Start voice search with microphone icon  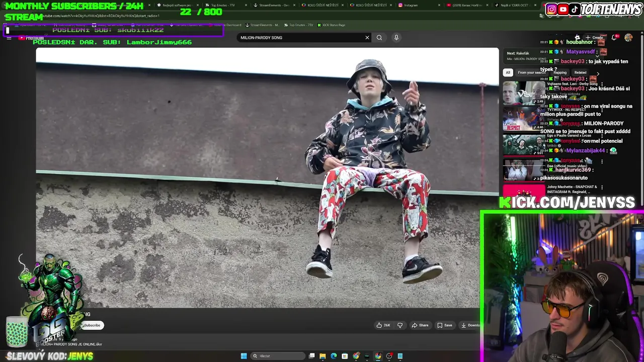396,38
